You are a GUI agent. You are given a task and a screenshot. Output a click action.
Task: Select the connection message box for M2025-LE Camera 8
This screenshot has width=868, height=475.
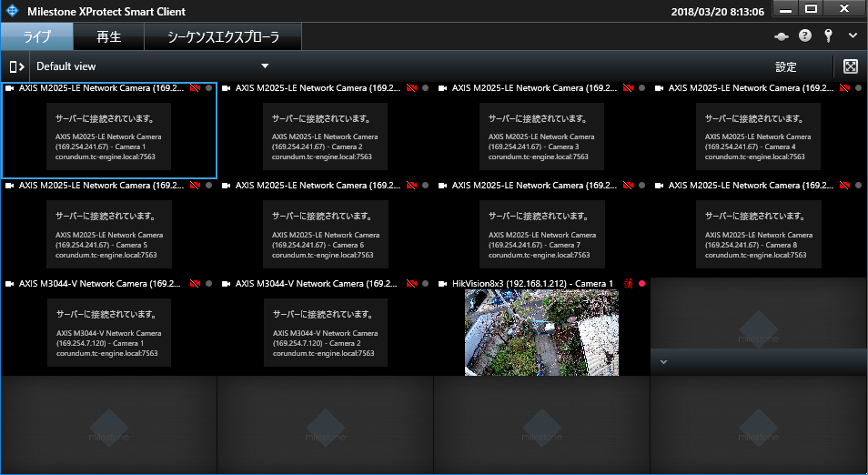[x=759, y=234]
